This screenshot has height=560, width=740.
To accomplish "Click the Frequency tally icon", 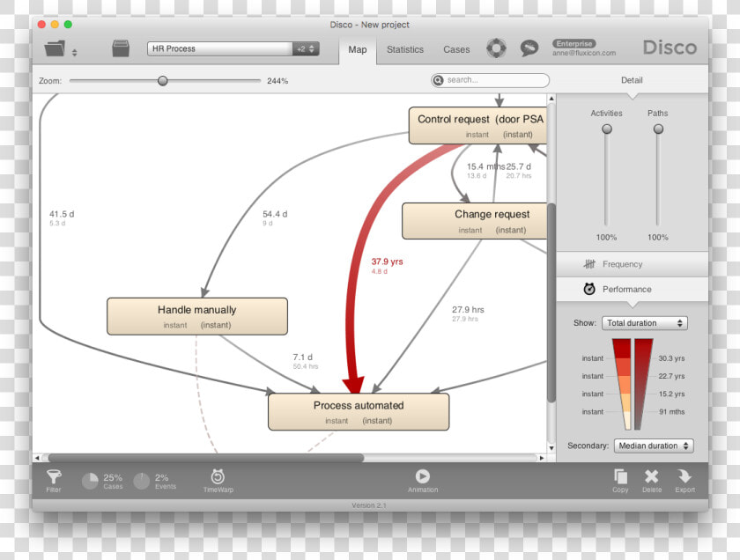I will pyautogui.click(x=589, y=264).
